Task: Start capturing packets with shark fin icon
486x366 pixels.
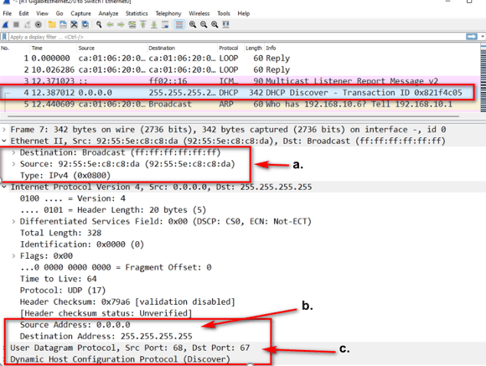Action: click(x=5, y=25)
